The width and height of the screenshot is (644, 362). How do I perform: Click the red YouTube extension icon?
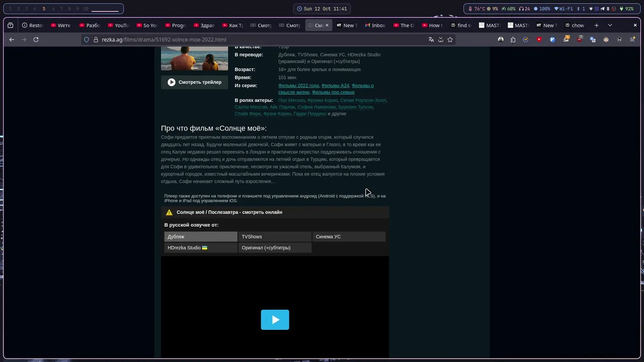click(539, 39)
